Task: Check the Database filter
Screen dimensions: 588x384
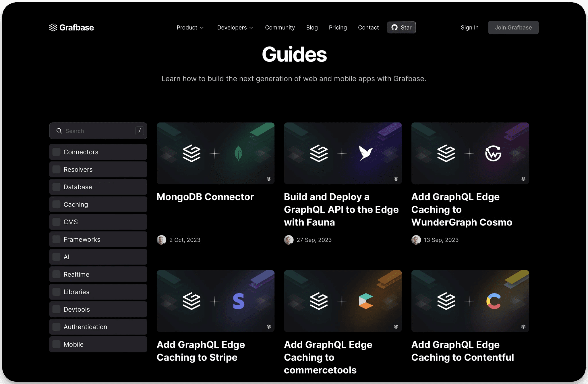Action: [57, 187]
